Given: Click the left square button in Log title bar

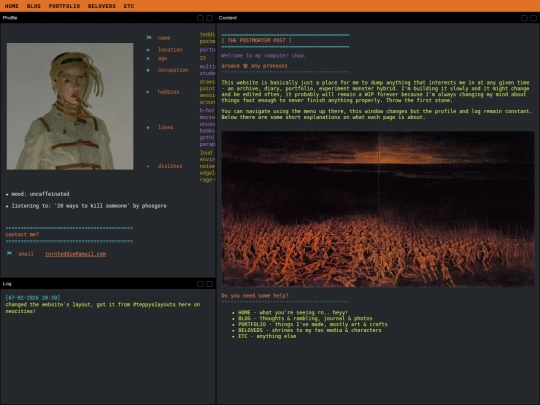Looking at the screenshot, I should pyautogui.click(x=200, y=284).
